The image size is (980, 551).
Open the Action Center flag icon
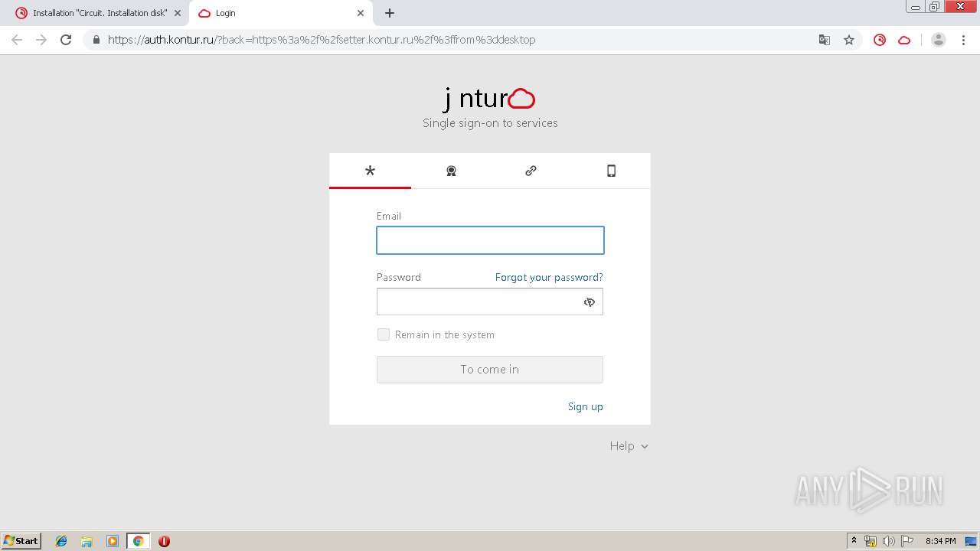click(x=906, y=541)
